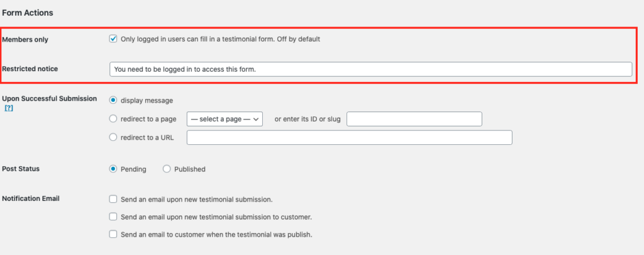
Task: Click the Members only label text
Action: [x=25, y=40]
